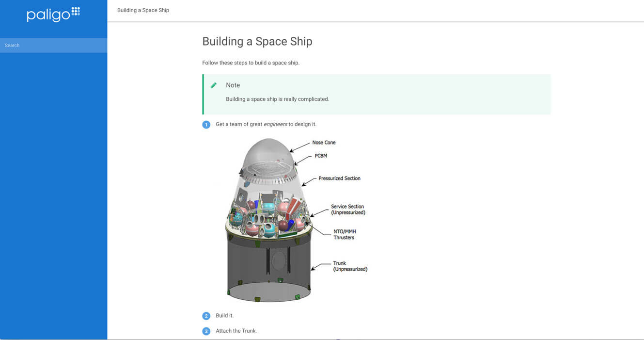Click the spaceship cutaway diagram
This screenshot has height=340, width=644.
pos(269,218)
